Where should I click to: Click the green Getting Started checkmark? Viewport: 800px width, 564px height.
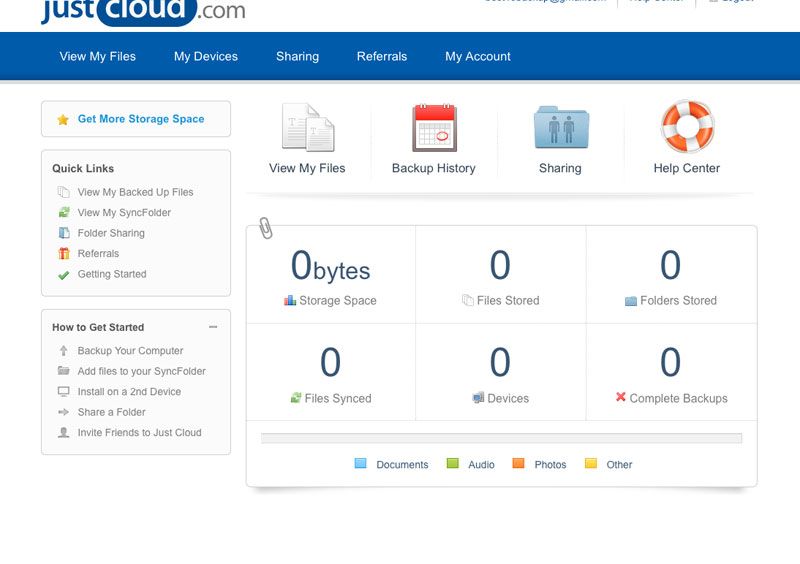coord(64,275)
